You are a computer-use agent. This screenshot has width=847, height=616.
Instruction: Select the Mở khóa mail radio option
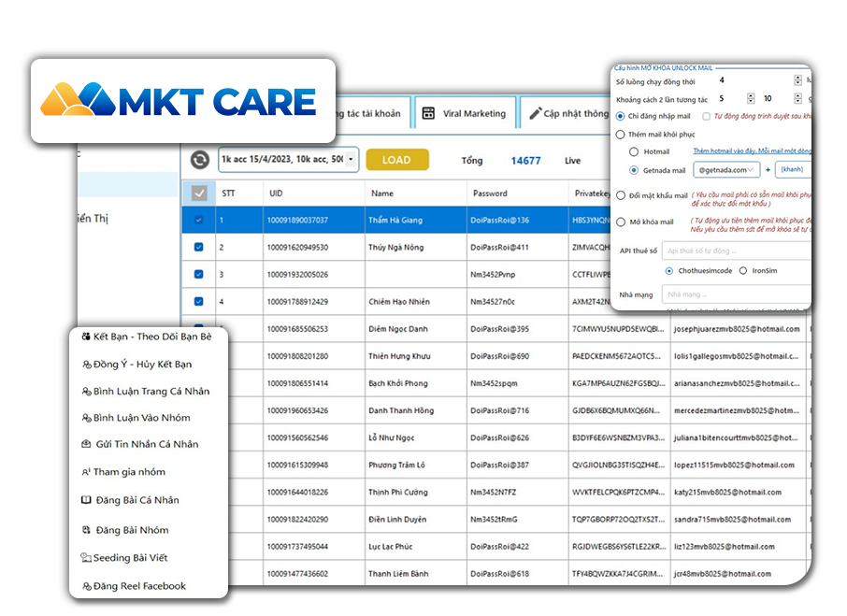(x=621, y=222)
